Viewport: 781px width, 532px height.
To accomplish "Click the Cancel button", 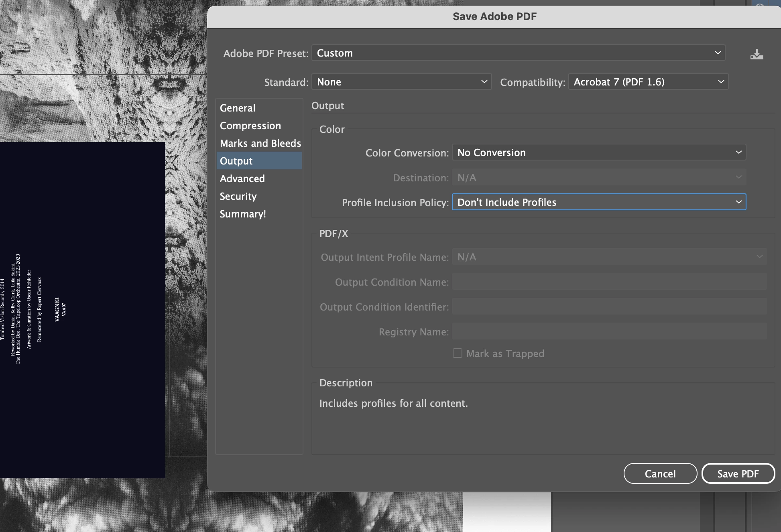I will (x=660, y=474).
